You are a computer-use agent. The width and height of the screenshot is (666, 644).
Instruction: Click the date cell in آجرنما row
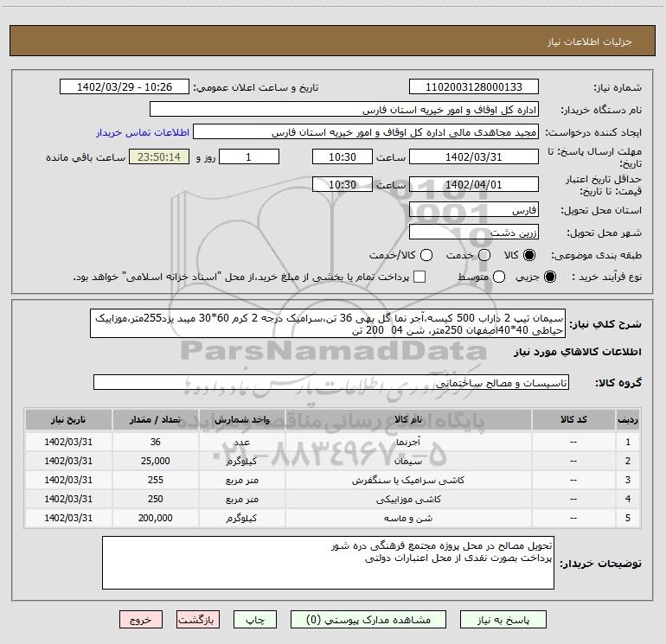point(68,442)
